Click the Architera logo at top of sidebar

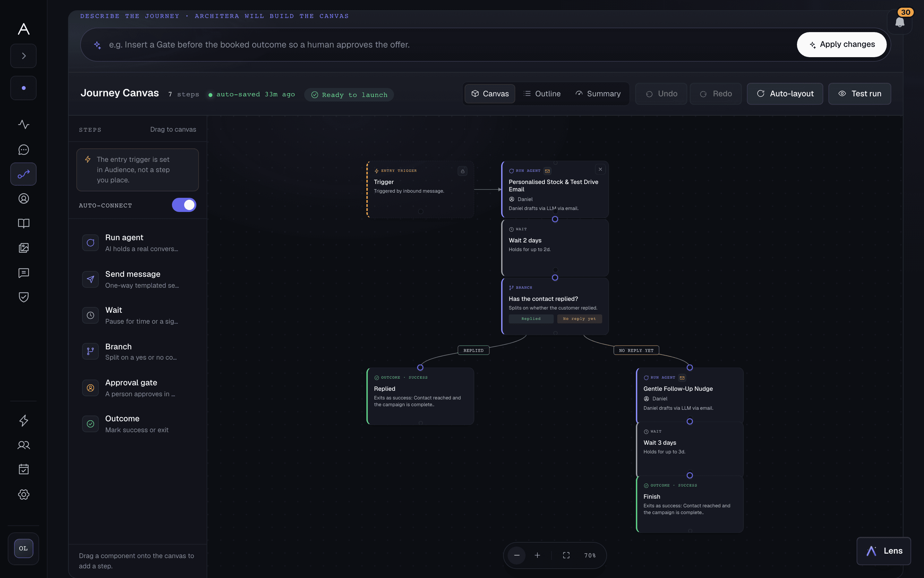pyautogui.click(x=24, y=29)
